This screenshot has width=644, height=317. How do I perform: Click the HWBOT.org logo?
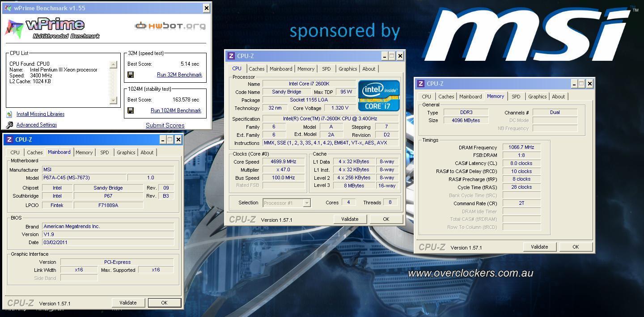[170, 25]
